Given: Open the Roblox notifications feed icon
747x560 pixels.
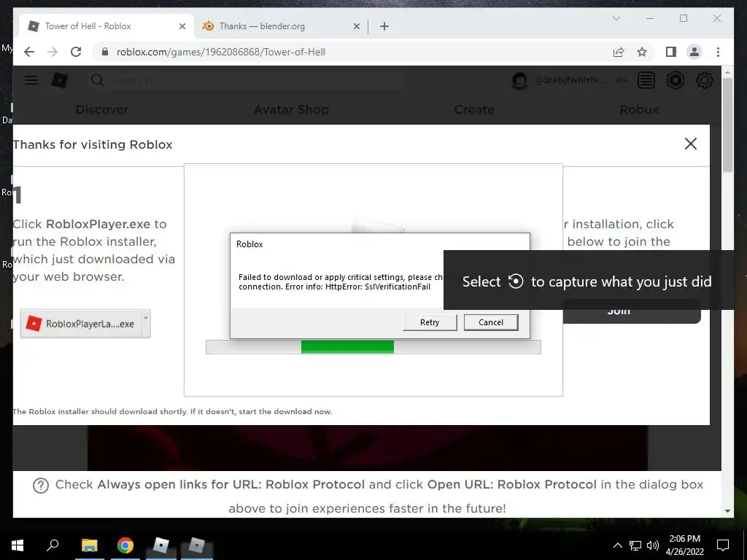Looking at the screenshot, I should (x=646, y=80).
